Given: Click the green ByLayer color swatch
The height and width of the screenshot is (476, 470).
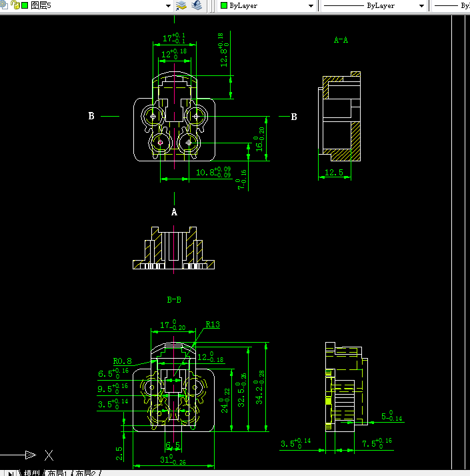Looking at the screenshot, I should 224,5.
